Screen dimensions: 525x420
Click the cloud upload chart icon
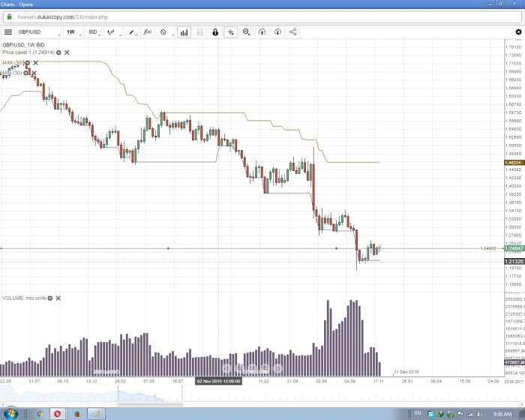tap(262, 32)
